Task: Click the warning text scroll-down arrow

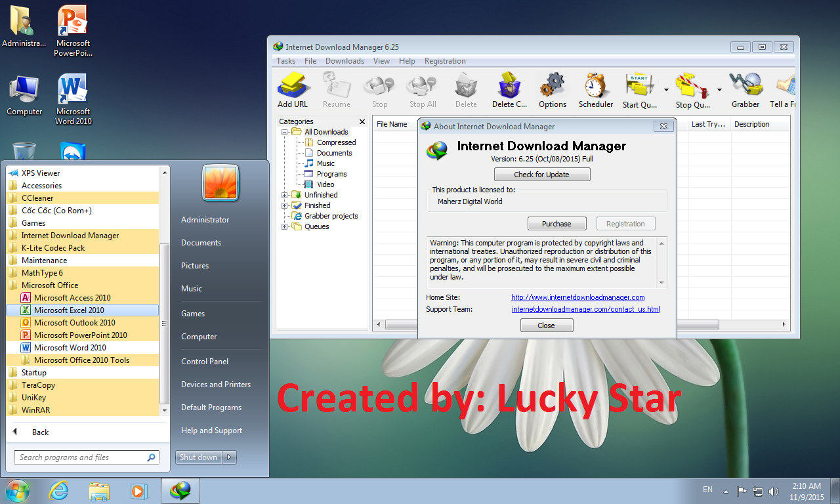Action: (x=661, y=282)
